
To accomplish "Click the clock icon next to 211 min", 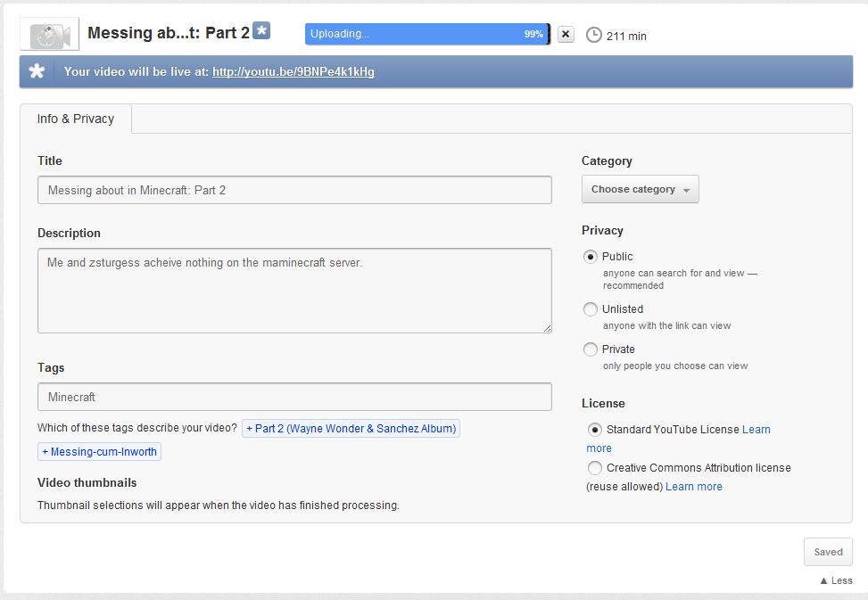I will pos(593,35).
